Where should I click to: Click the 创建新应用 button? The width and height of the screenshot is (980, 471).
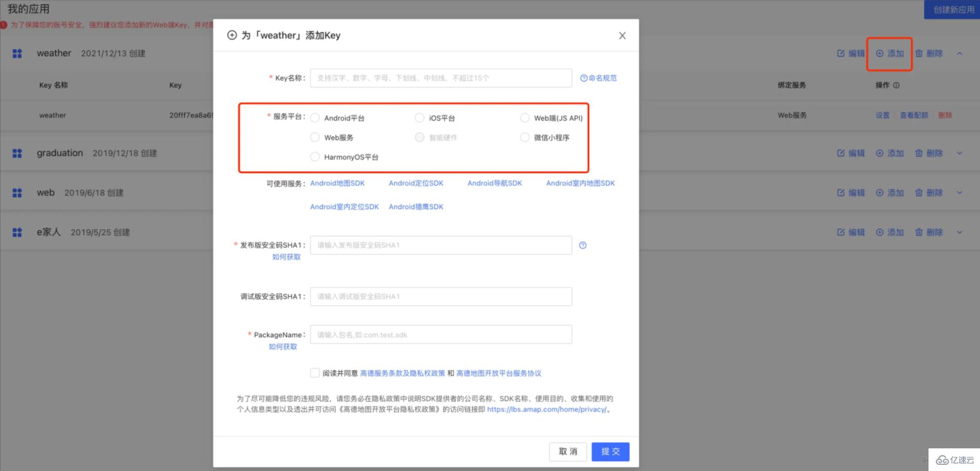click(x=952, y=10)
